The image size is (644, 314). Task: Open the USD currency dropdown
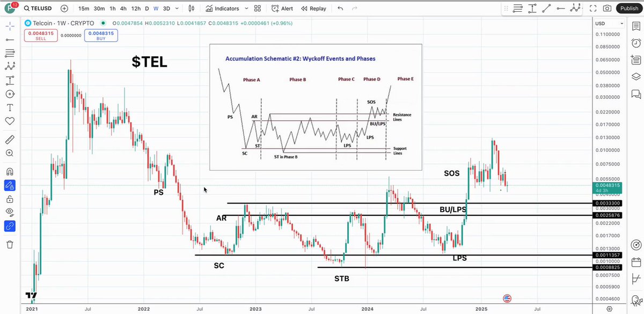click(x=609, y=24)
